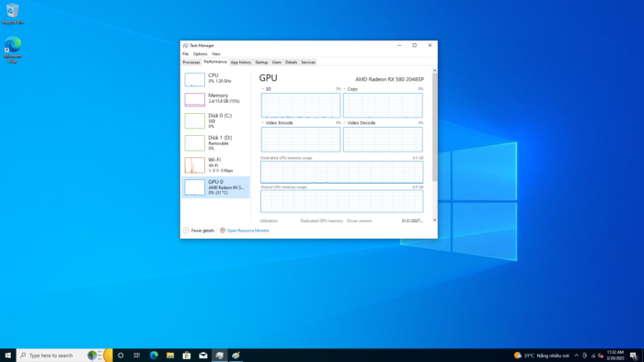Select the CPU performance graph thumbnail
The width and height of the screenshot is (644, 362).
coord(195,80)
